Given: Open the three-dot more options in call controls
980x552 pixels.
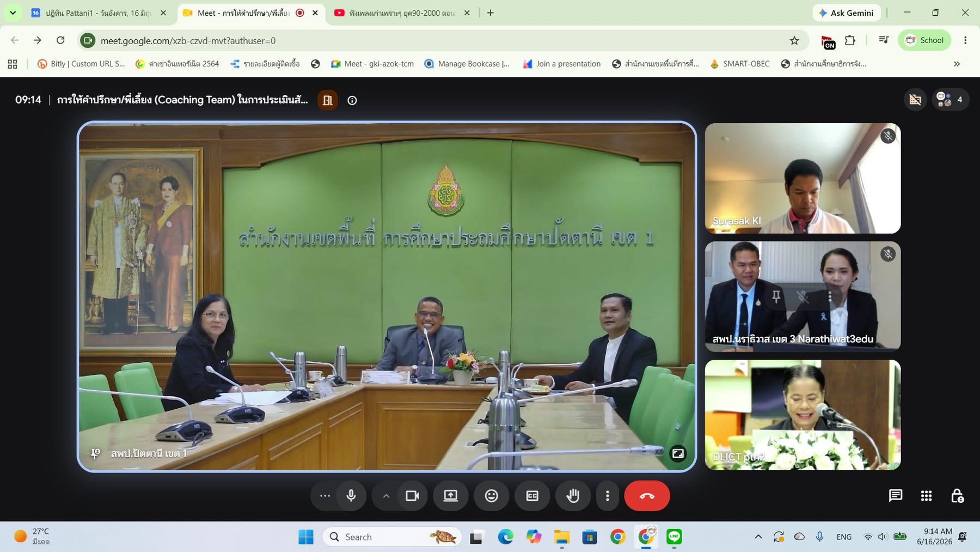Looking at the screenshot, I should coord(607,496).
